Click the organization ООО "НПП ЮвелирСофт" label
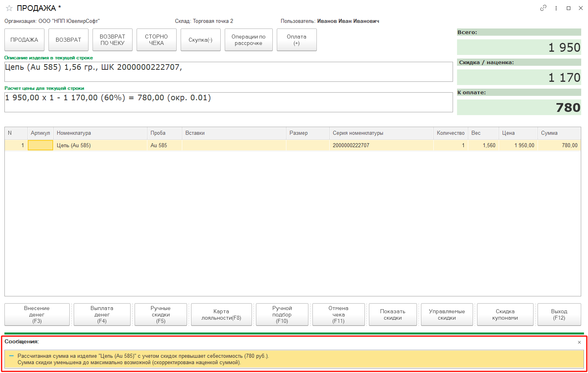Screen dimensions: 588x373 pyautogui.click(x=52, y=21)
